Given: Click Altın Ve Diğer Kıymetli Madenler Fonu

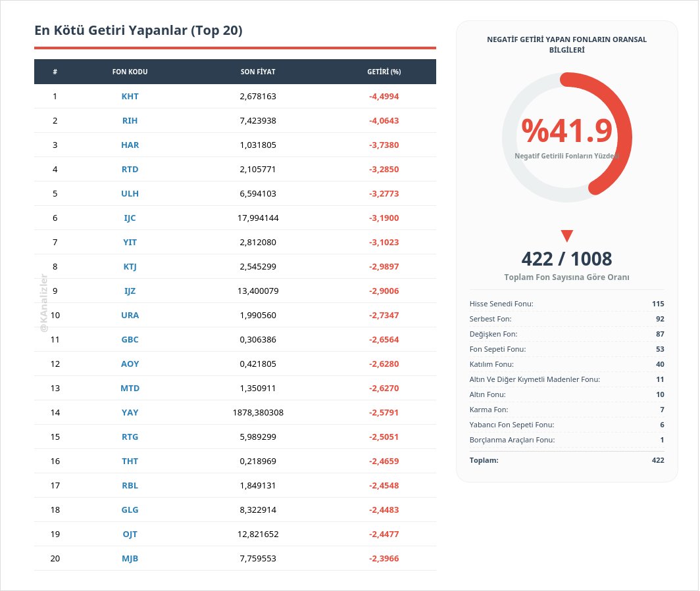Looking at the screenshot, I should 535,379.
